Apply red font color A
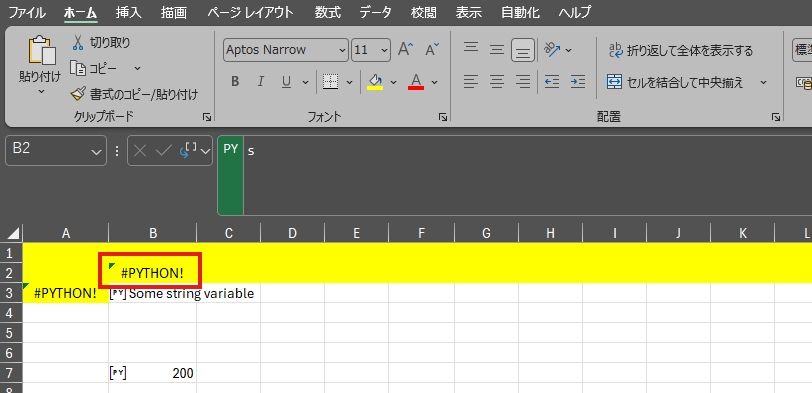The image size is (812, 393). click(416, 81)
